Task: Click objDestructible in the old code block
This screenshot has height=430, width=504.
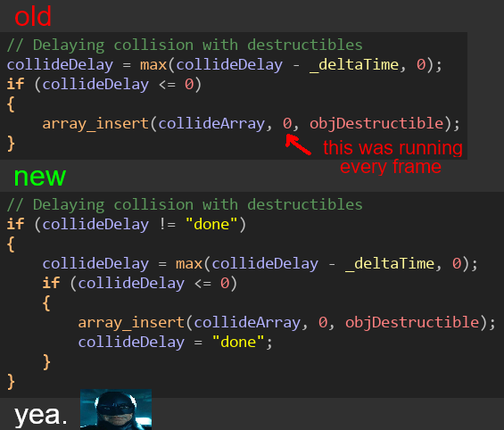Action: tap(376, 123)
